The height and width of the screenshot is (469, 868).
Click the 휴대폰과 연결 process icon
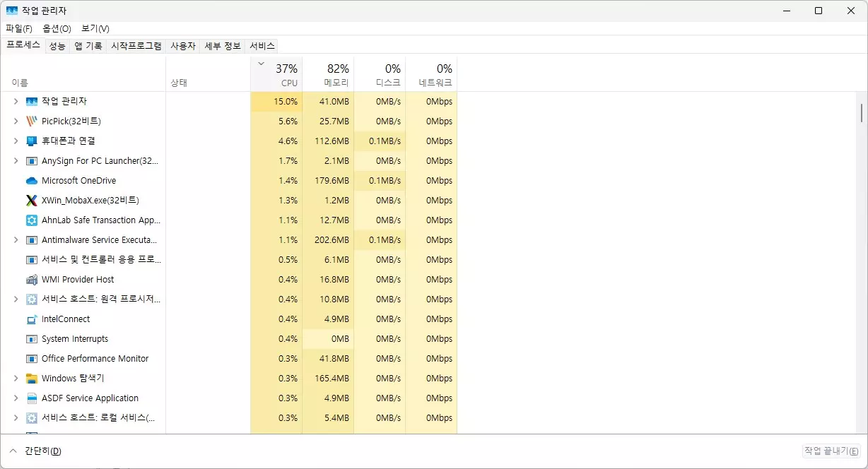coord(31,141)
